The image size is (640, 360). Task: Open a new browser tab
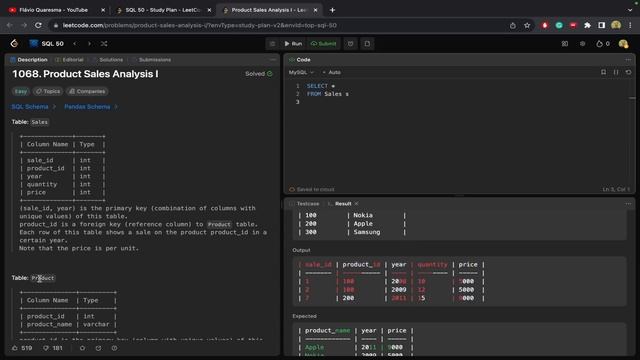pos(332,10)
